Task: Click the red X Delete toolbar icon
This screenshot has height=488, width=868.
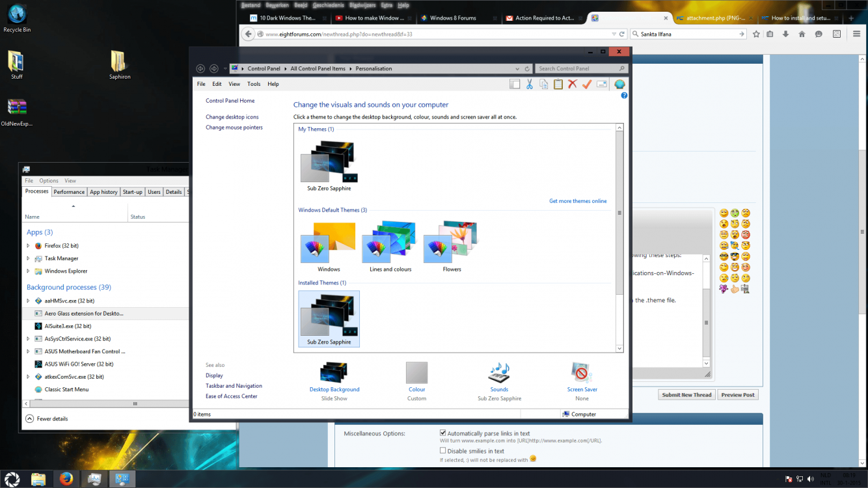Action: [573, 84]
